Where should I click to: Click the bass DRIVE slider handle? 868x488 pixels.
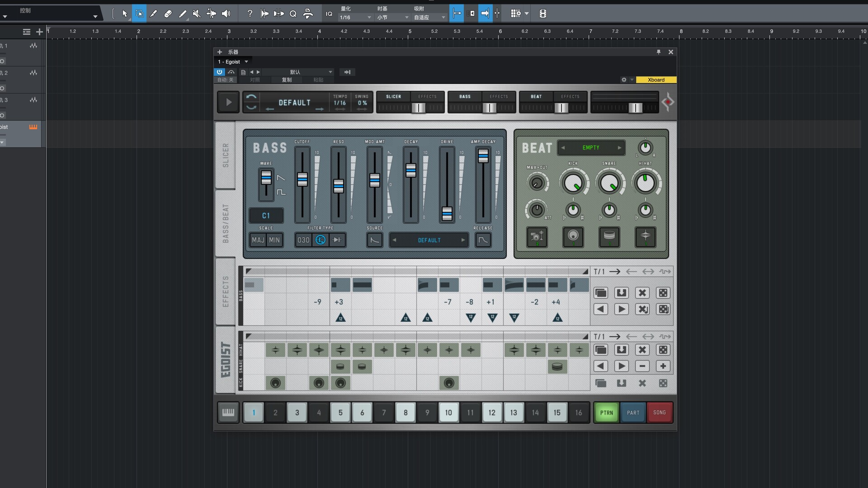pos(447,214)
